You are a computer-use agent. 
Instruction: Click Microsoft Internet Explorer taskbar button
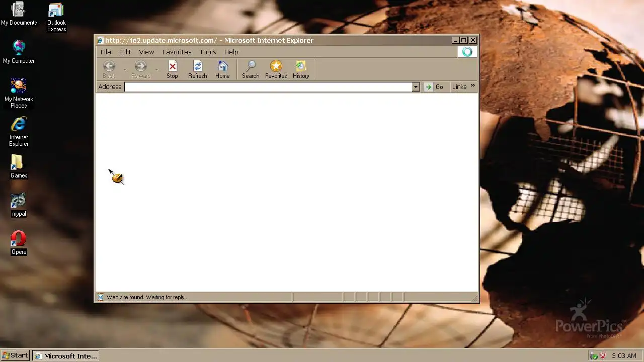click(x=65, y=355)
